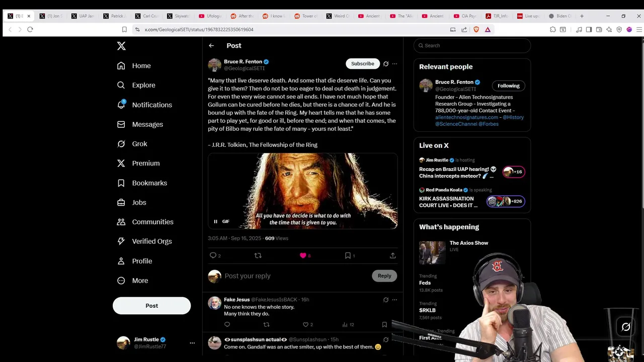
Task: Open more options on Bruce R. Fenton post
Action: [x=394, y=64]
